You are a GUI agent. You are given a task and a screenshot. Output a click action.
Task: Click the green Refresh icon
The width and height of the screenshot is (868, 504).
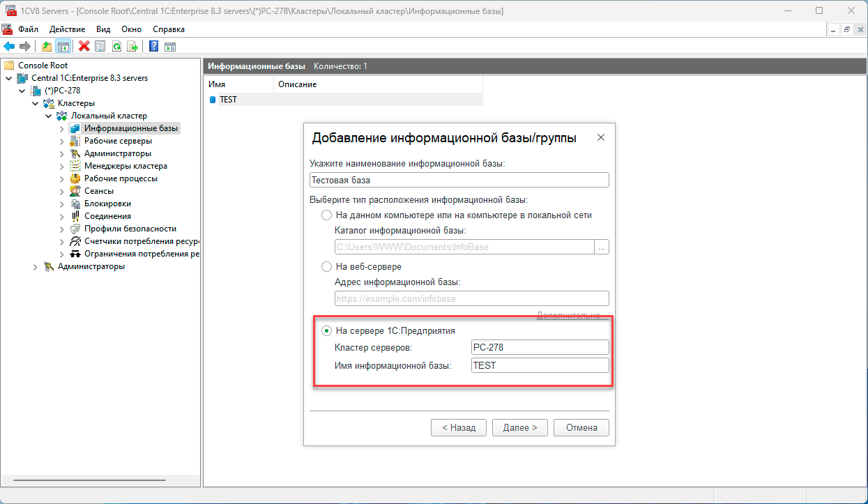coord(116,46)
